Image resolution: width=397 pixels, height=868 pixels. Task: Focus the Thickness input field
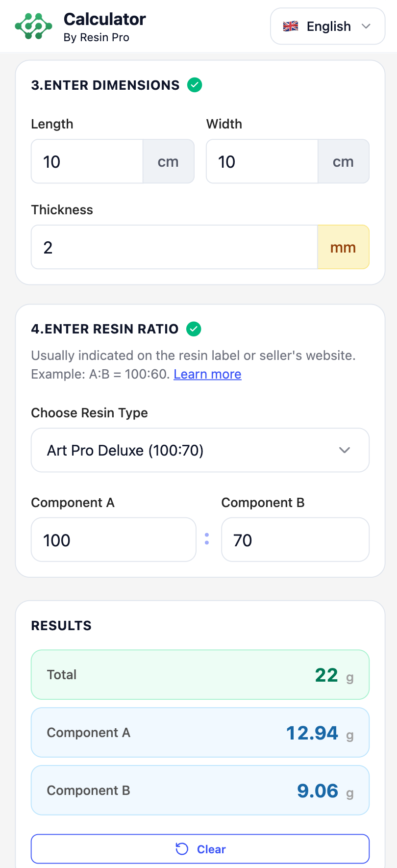pyautogui.click(x=174, y=248)
